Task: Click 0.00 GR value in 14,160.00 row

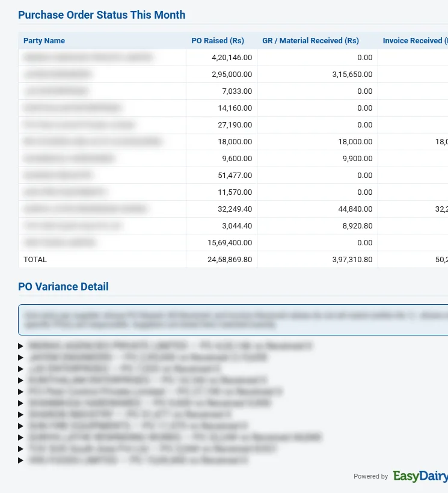Action: tap(364, 108)
